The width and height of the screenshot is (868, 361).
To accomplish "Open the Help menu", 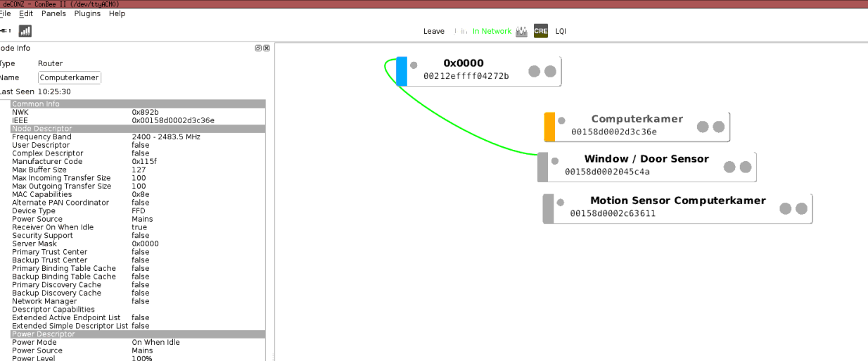I will pyautogui.click(x=117, y=13).
